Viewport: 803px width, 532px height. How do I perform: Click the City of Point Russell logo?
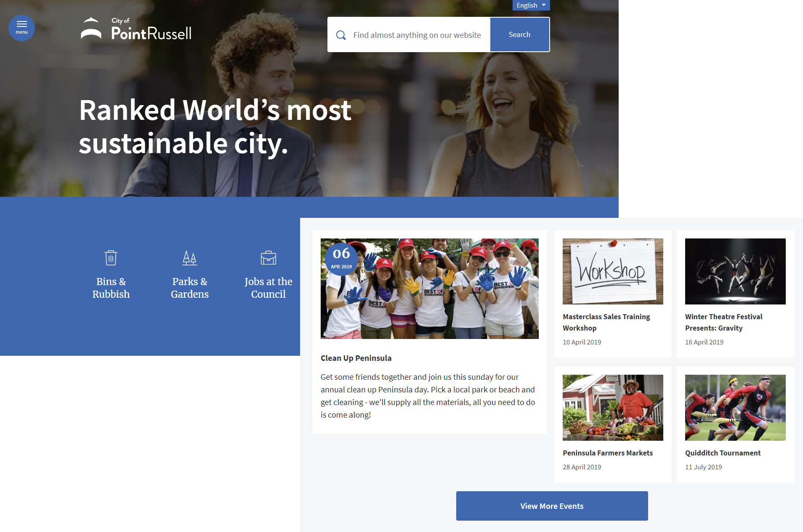point(136,29)
